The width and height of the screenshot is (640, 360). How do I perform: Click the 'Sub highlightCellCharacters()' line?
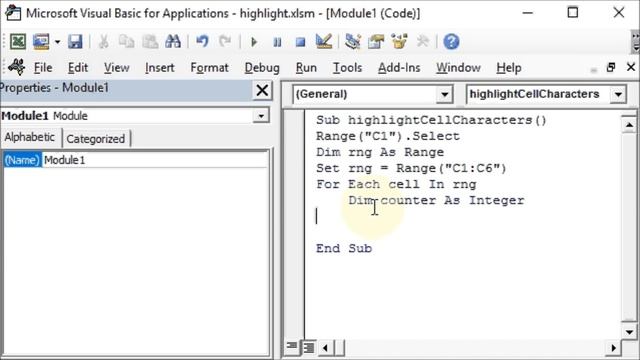[x=431, y=120]
